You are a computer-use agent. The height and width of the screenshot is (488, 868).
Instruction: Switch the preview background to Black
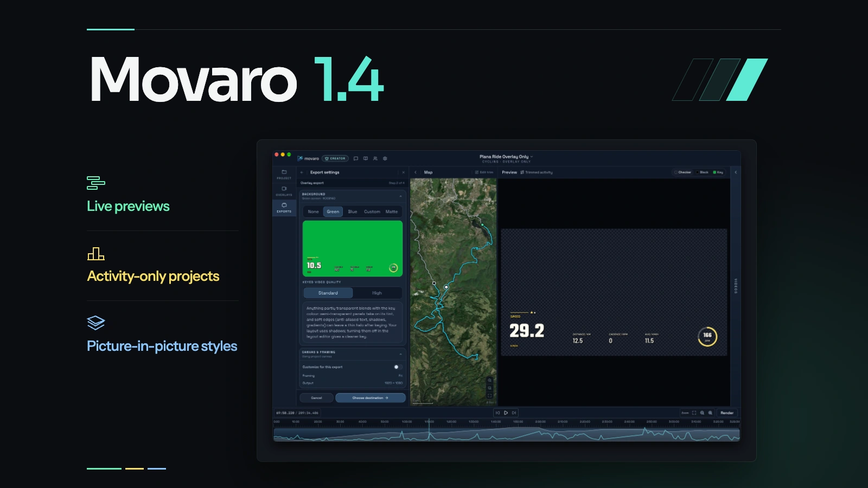coord(703,172)
